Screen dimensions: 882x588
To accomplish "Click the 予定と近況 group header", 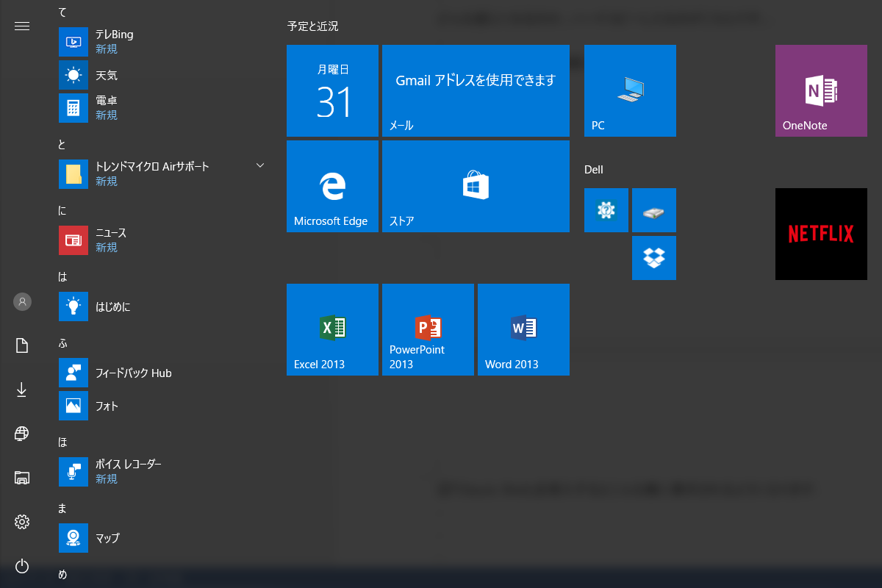I will [313, 26].
